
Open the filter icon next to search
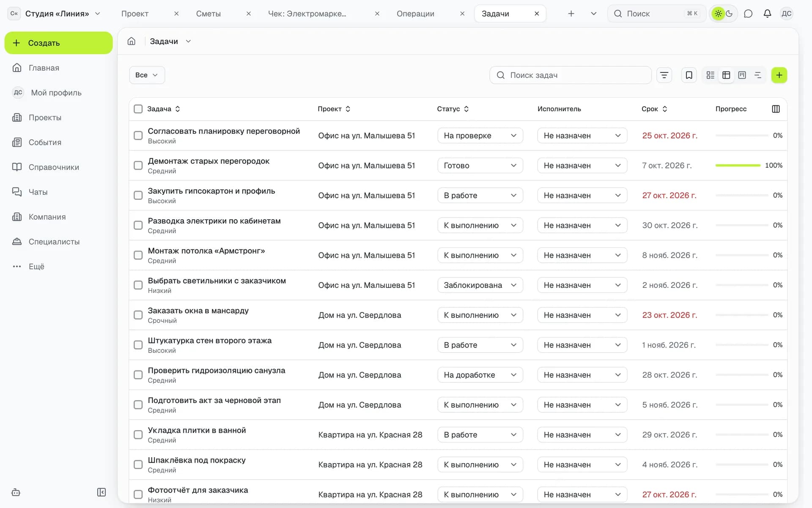tap(664, 75)
